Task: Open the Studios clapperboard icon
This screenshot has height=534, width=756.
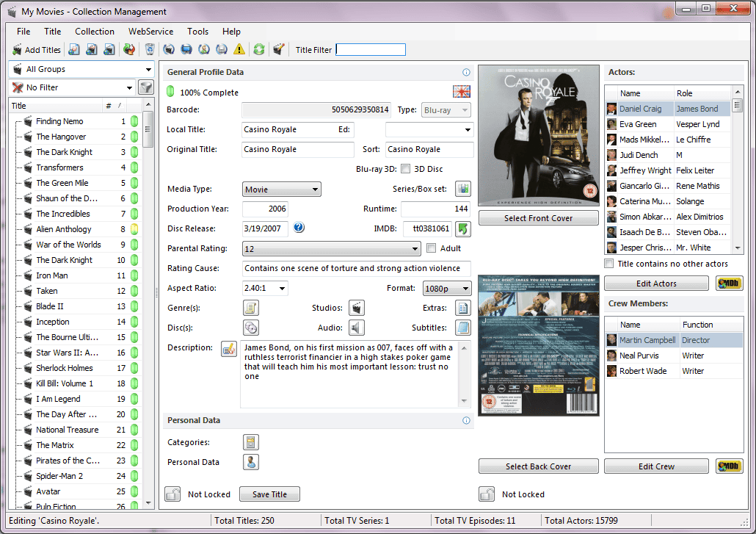Action: coord(357,308)
